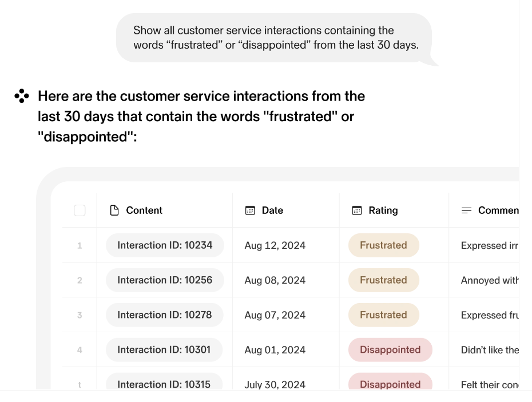Open Interaction ID: 10315 chip
The width and height of the screenshot is (532, 402).
[165, 384]
